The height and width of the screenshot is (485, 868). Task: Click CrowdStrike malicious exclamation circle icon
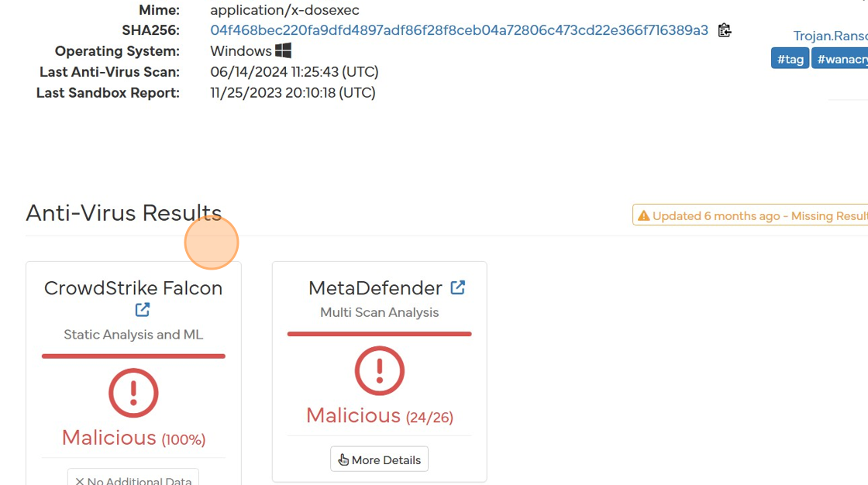[133, 394]
